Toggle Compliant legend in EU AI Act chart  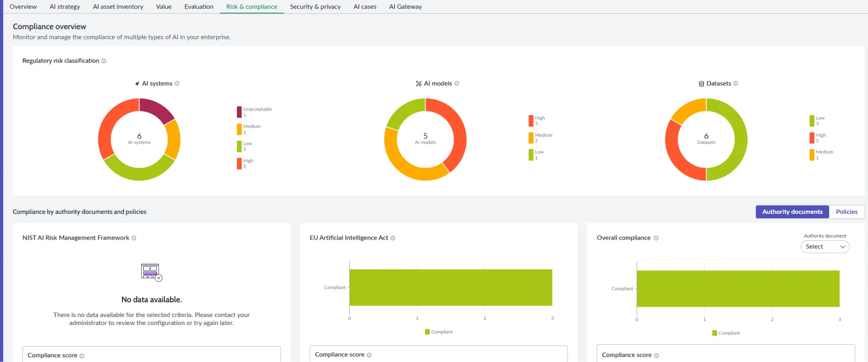click(439, 332)
